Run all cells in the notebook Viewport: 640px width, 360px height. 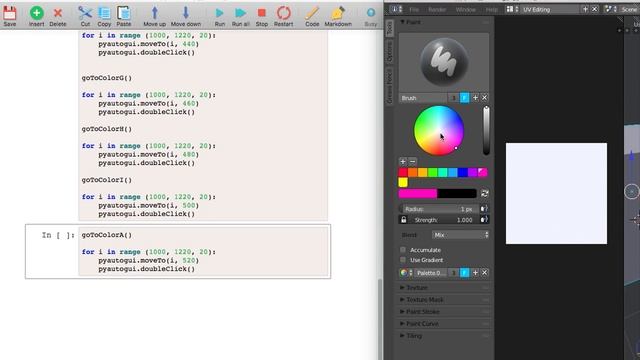(x=240, y=13)
